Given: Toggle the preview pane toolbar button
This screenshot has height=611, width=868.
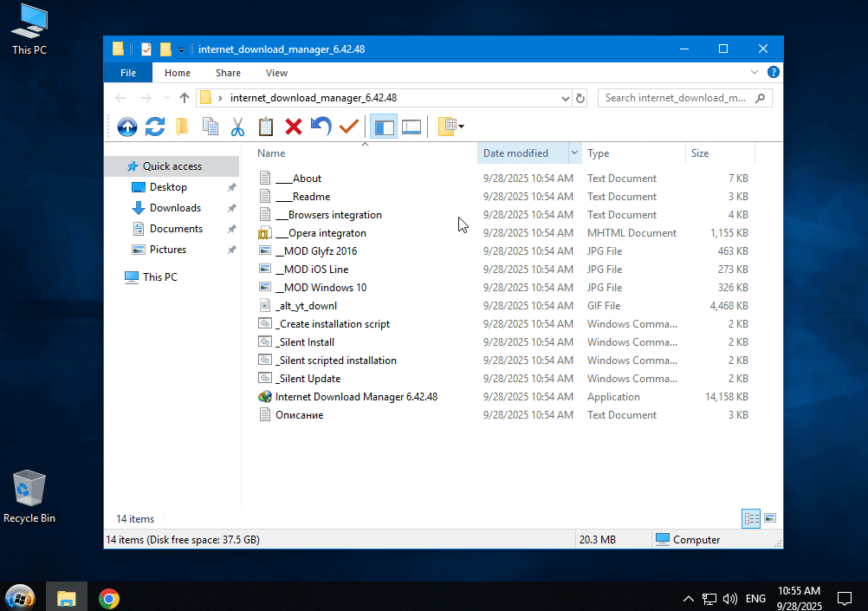Looking at the screenshot, I should pyautogui.click(x=411, y=127).
